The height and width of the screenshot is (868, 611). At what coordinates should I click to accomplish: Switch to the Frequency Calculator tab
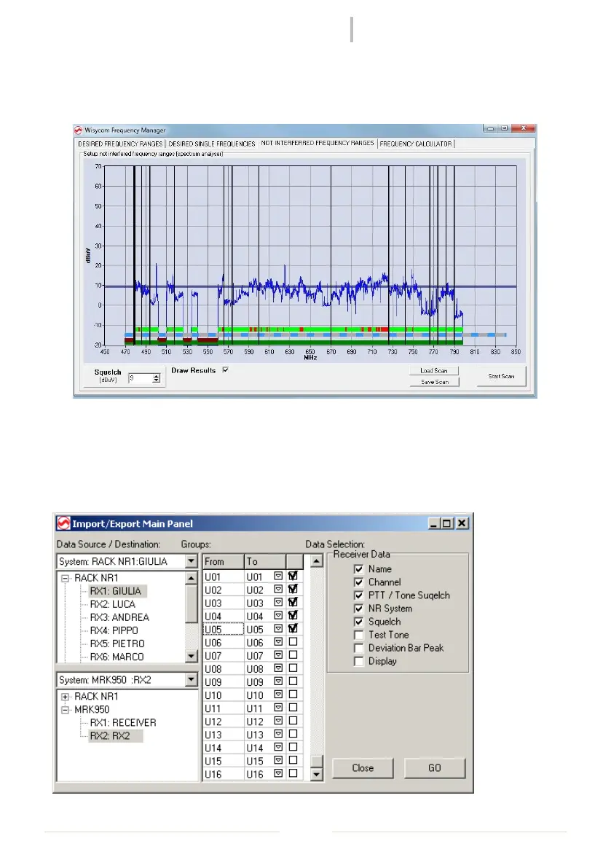pyautogui.click(x=415, y=144)
